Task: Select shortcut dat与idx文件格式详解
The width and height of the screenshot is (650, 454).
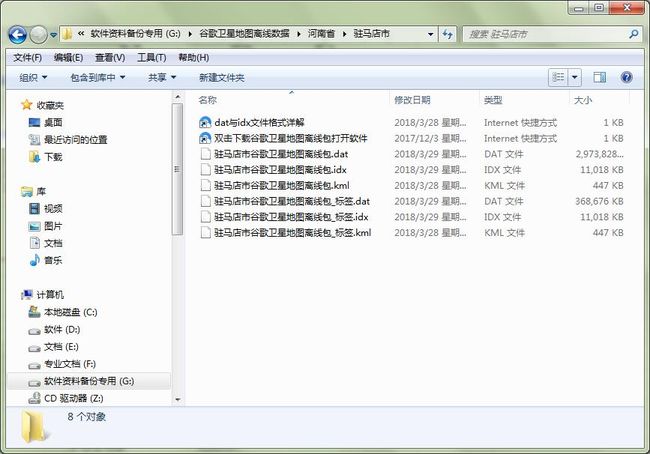Action: (260, 123)
